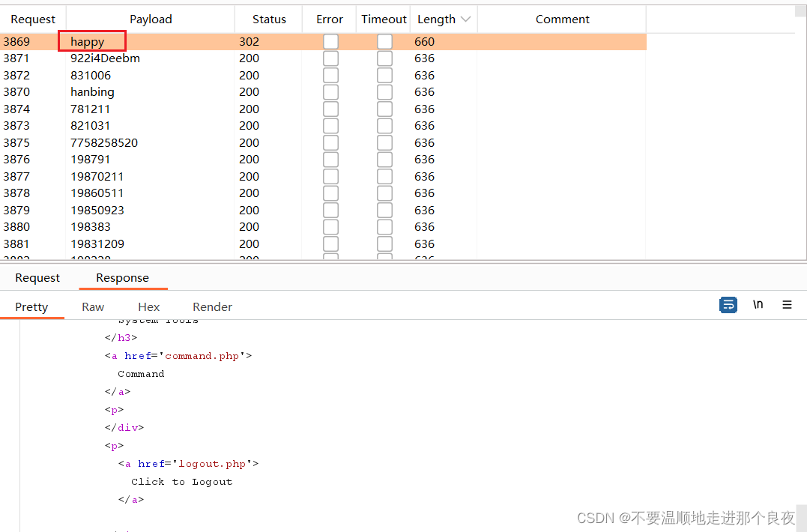Click request number 3875

coord(16,143)
